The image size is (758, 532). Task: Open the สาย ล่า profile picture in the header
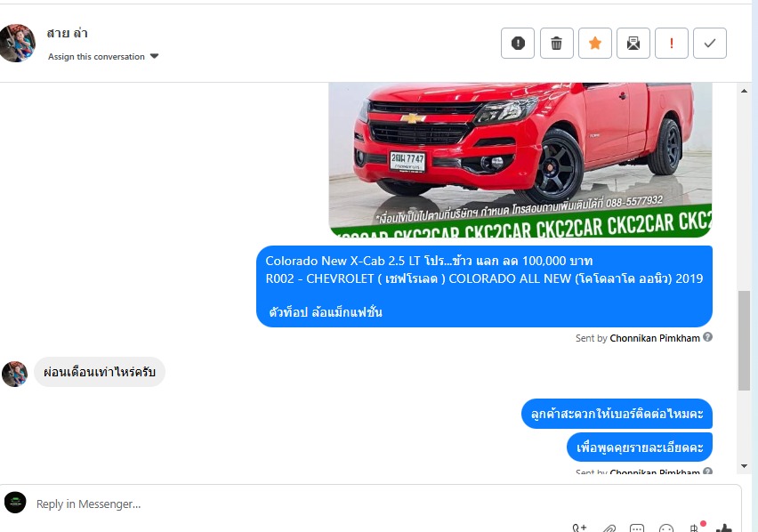(17, 43)
